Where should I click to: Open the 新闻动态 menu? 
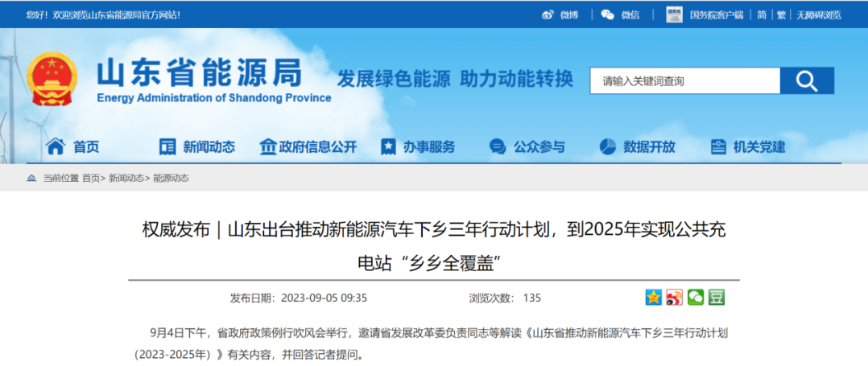point(197,146)
